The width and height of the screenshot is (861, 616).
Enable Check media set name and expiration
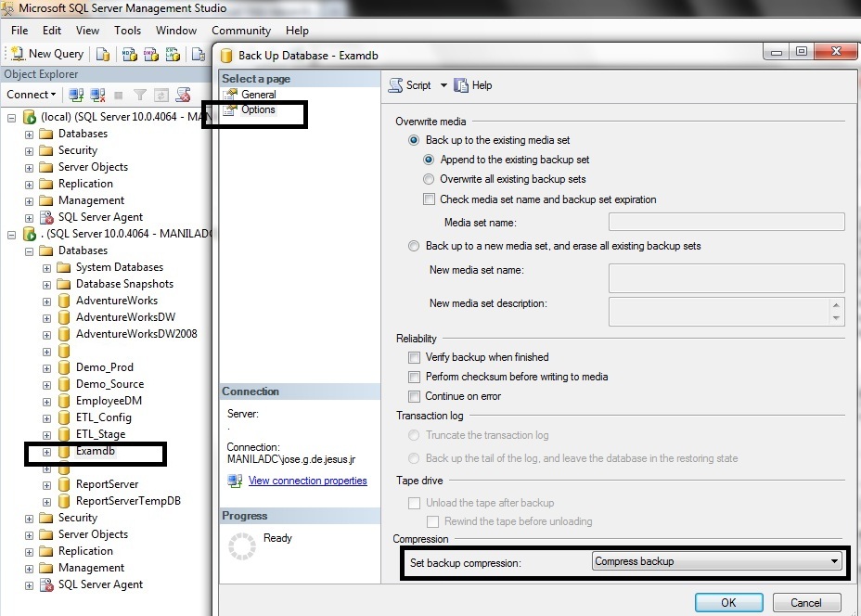[429, 199]
